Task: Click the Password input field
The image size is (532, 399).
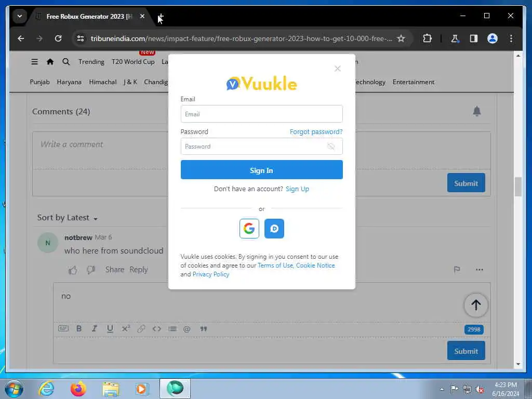Action: coord(262,146)
